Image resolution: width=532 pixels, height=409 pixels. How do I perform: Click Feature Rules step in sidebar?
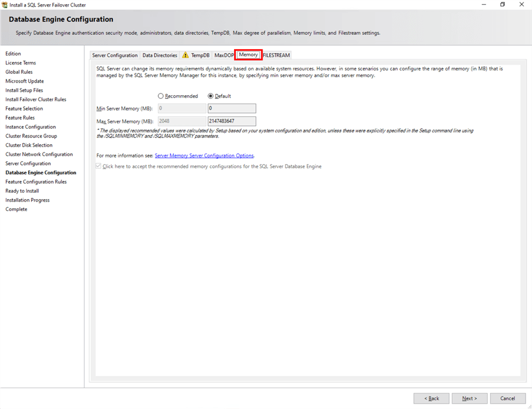click(20, 118)
